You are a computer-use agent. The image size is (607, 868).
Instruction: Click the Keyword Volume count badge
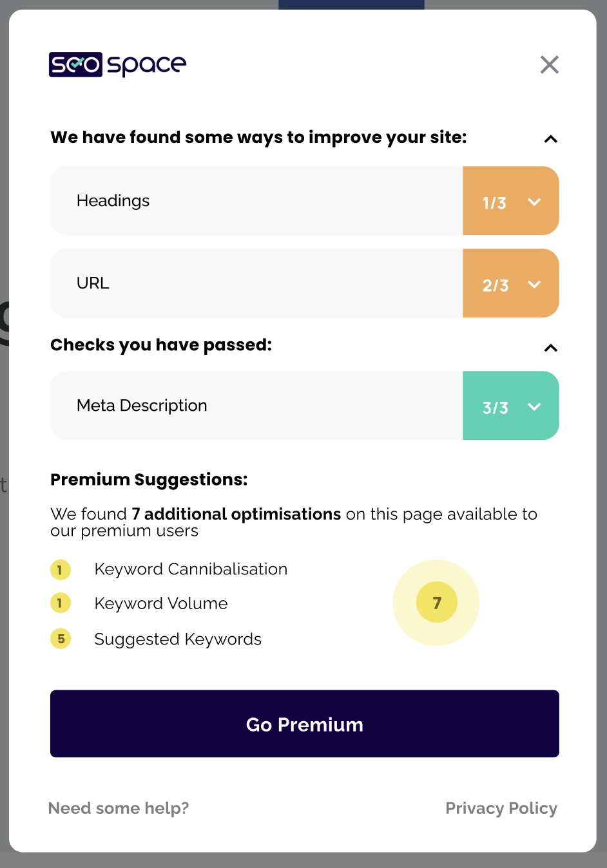[61, 603]
